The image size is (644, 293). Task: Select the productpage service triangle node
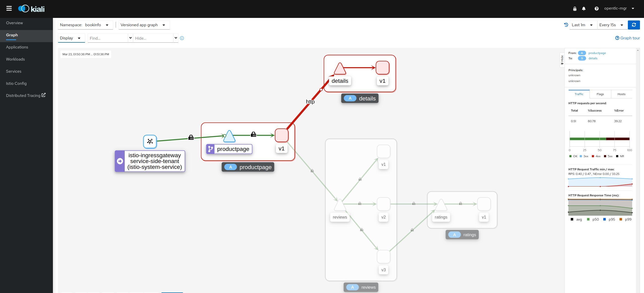click(x=229, y=137)
